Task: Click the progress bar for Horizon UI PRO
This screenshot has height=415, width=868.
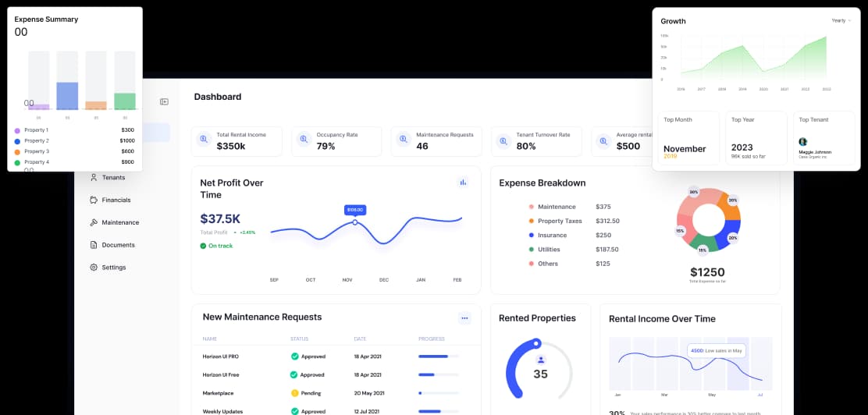Action: tap(439, 356)
